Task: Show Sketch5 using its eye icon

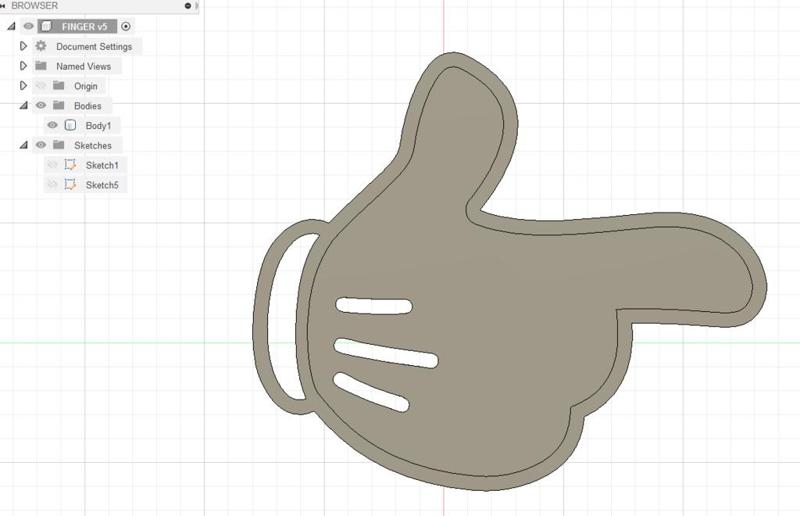Action: (53, 185)
